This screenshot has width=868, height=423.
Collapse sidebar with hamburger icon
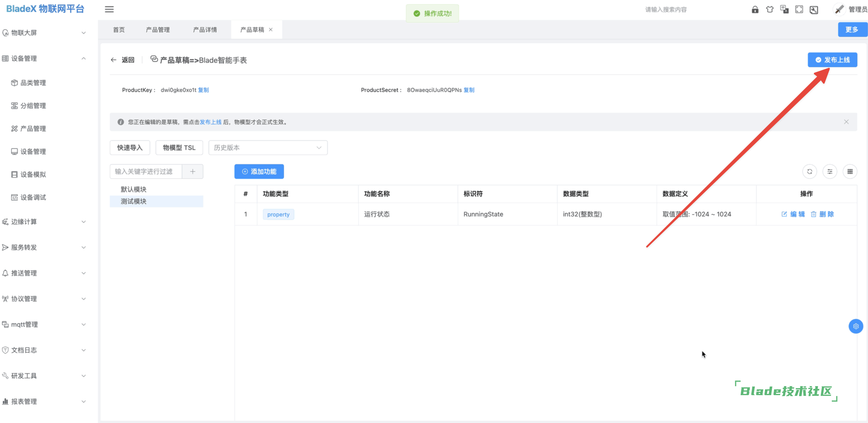(x=109, y=9)
